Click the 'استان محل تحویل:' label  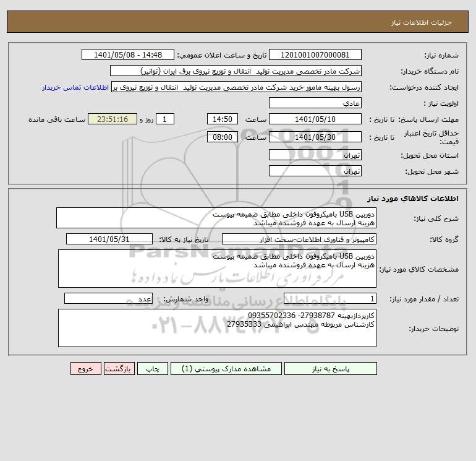coord(430,155)
